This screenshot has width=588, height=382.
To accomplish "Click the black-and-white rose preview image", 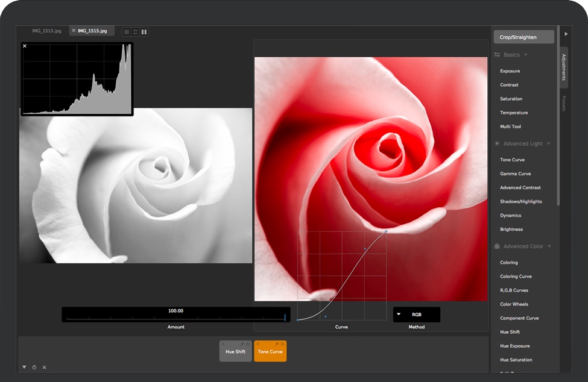I will (x=136, y=193).
